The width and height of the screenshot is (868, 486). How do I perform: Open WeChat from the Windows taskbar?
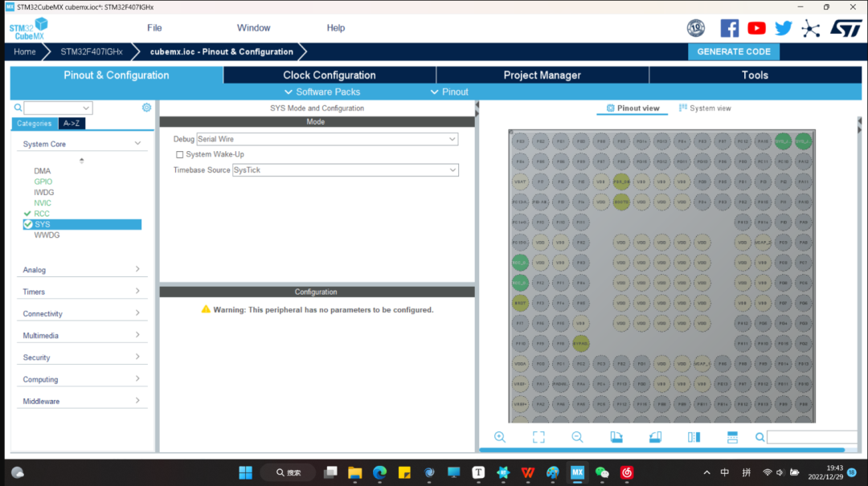[602, 472]
